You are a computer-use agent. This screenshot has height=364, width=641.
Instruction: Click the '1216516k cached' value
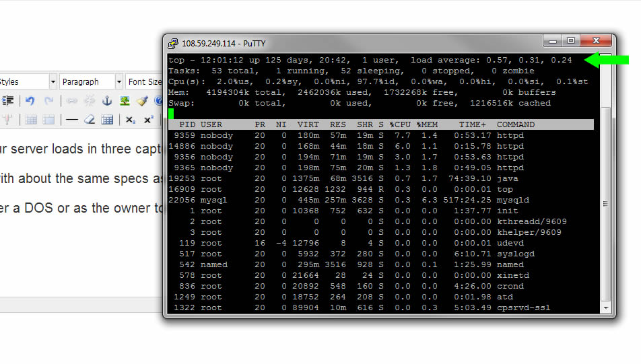tap(510, 103)
